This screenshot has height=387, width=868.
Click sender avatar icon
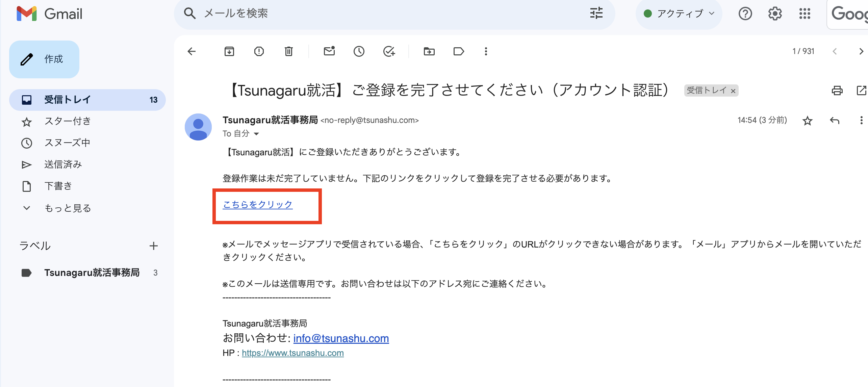(x=198, y=127)
